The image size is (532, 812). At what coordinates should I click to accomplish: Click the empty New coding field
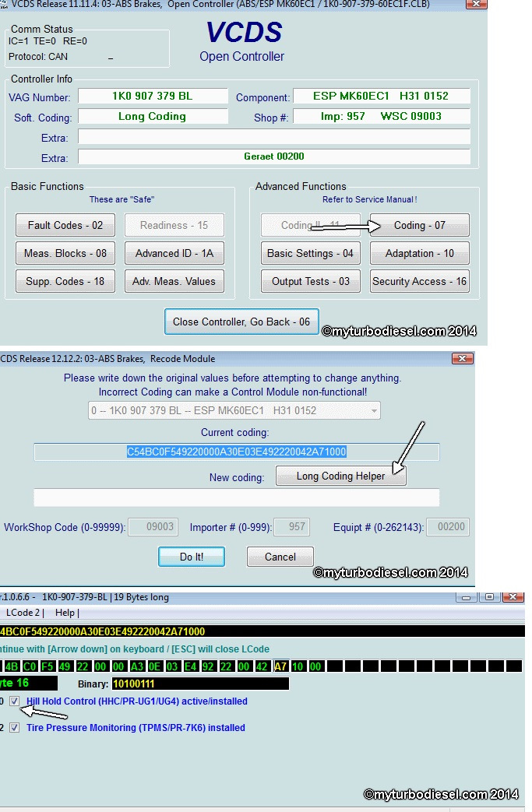tap(237, 497)
